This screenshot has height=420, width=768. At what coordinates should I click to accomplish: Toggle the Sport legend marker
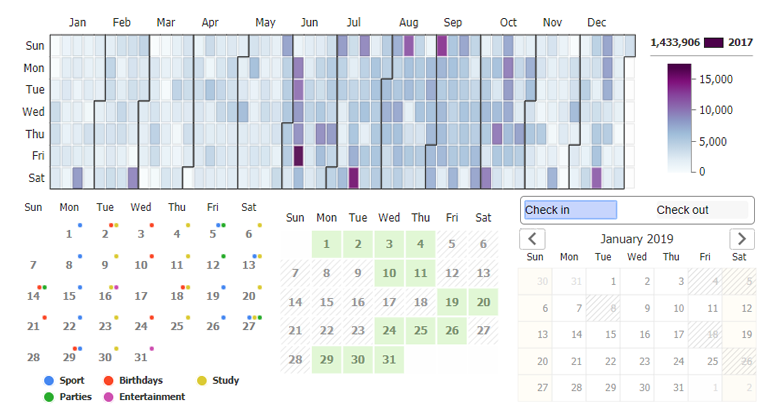(x=50, y=380)
